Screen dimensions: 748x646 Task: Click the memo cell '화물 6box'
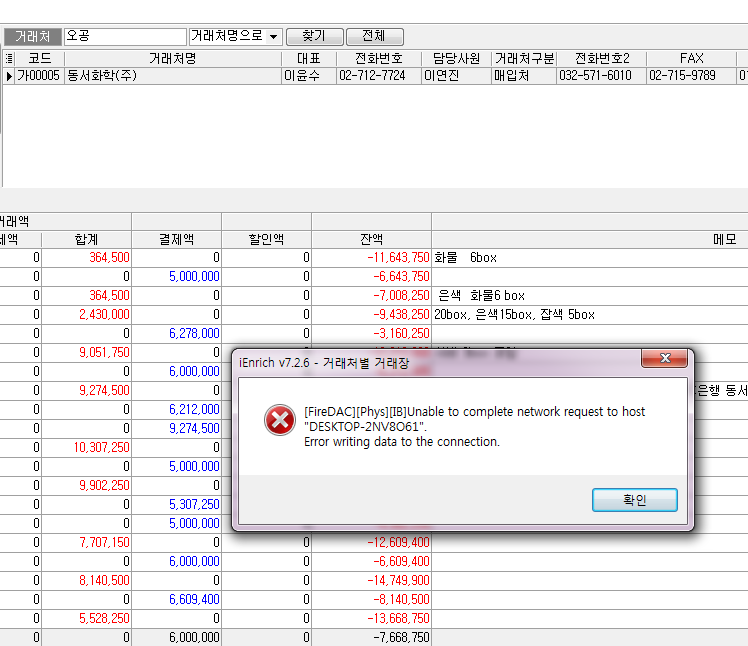click(466, 258)
